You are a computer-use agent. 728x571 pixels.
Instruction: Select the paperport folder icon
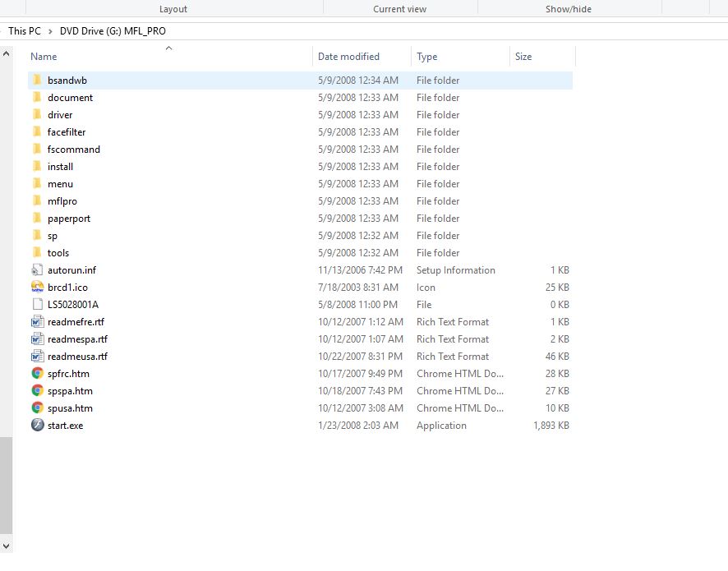click(37, 219)
